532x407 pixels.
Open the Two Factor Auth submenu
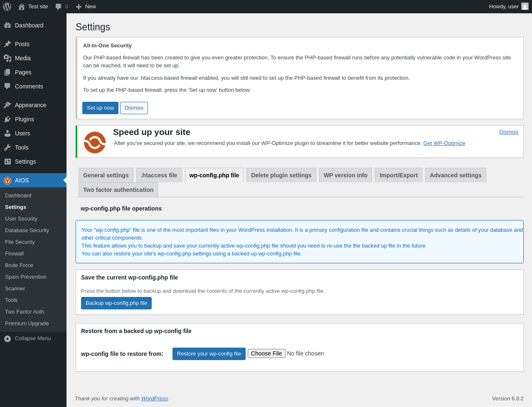(x=33, y=312)
